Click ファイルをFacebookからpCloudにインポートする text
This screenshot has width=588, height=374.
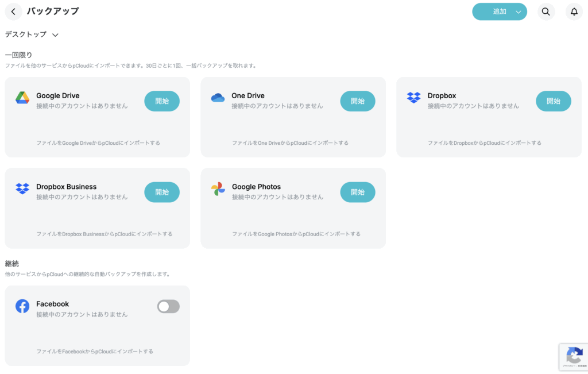95,352
